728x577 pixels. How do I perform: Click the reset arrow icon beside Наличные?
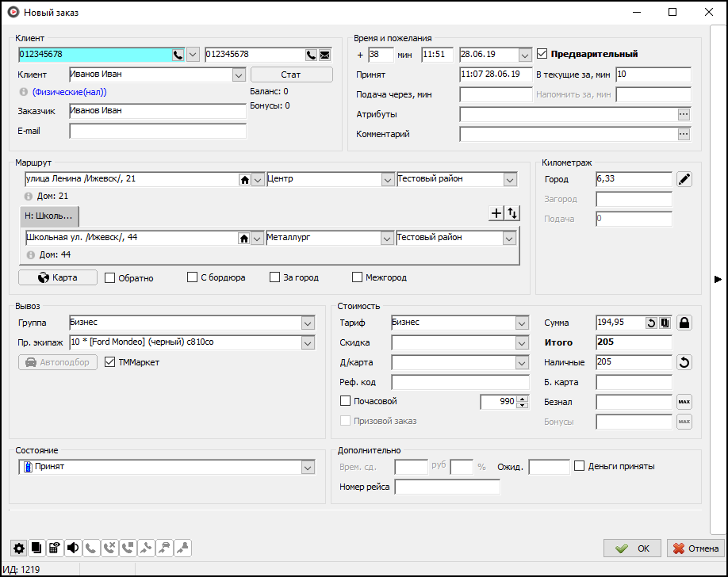(684, 362)
